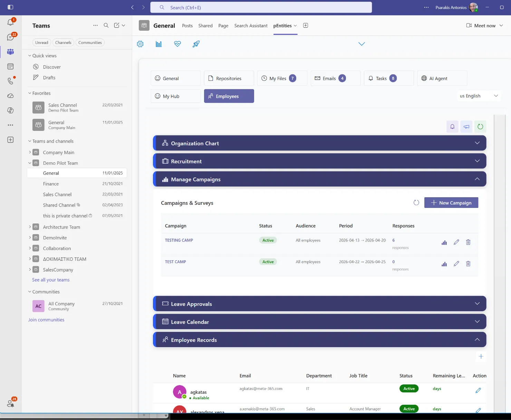The image size is (511, 420).
Task: Open Teams panel more options ellipsis
Action: coord(95,25)
